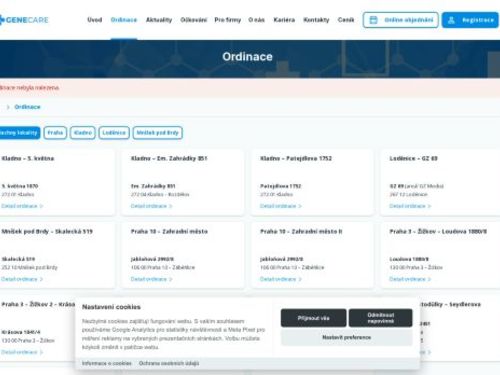Open Detail ordinace for Kladno – 5. května
This screenshot has height=375, width=500.
point(22,206)
